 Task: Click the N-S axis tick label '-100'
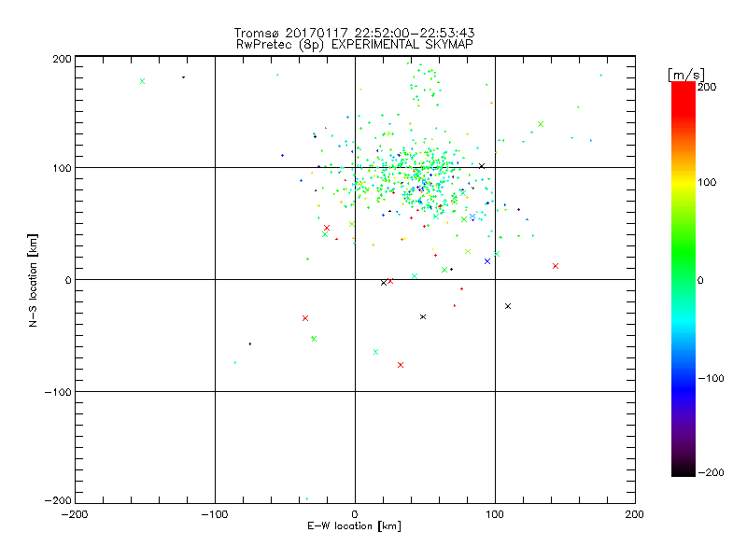(x=58, y=392)
